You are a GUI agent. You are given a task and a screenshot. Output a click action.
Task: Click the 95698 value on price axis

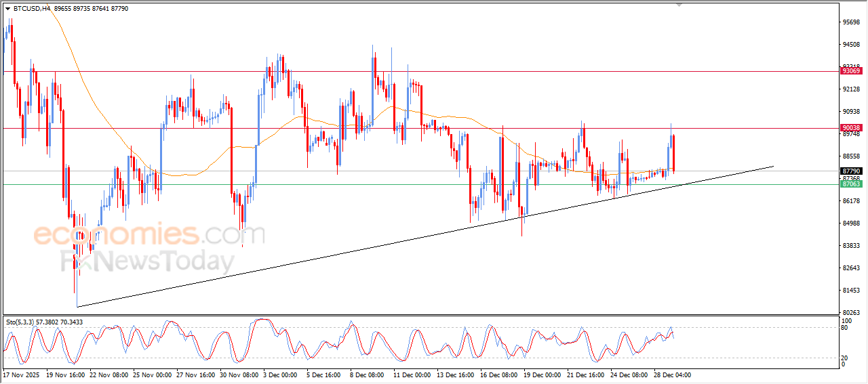[x=850, y=22]
